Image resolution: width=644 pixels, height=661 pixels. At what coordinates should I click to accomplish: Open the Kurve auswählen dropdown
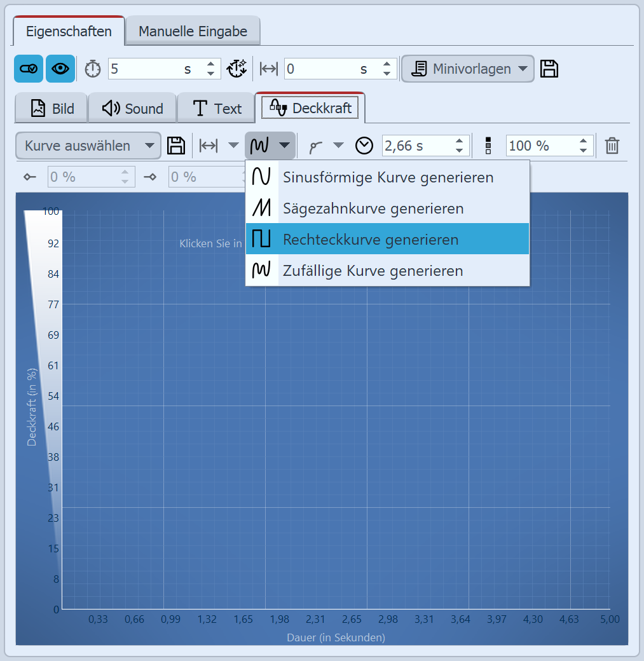[88, 146]
